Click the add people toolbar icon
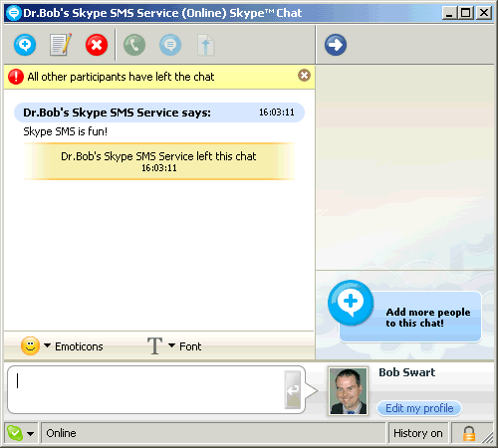This screenshot has width=498, height=448. [x=25, y=45]
